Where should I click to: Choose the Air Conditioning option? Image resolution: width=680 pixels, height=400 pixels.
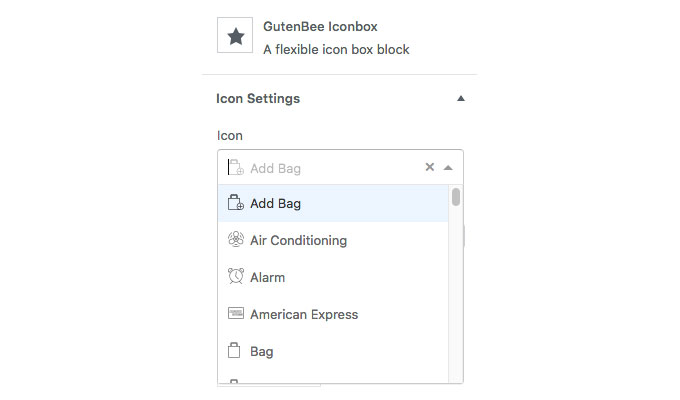pyautogui.click(x=333, y=240)
